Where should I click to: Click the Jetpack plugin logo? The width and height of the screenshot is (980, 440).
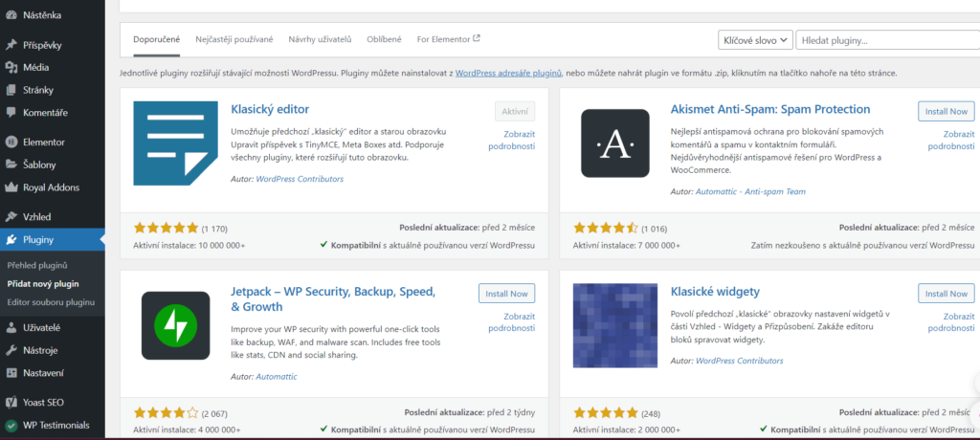click(x=176, y=325)
